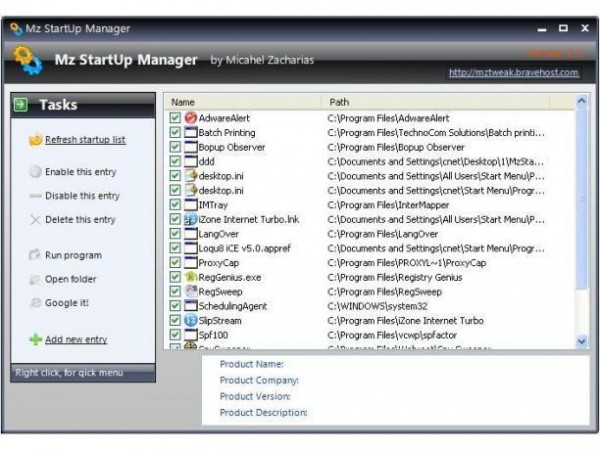Choose Disable this entry task
This screenshot has height=449, width=600.
coord(82,196)
